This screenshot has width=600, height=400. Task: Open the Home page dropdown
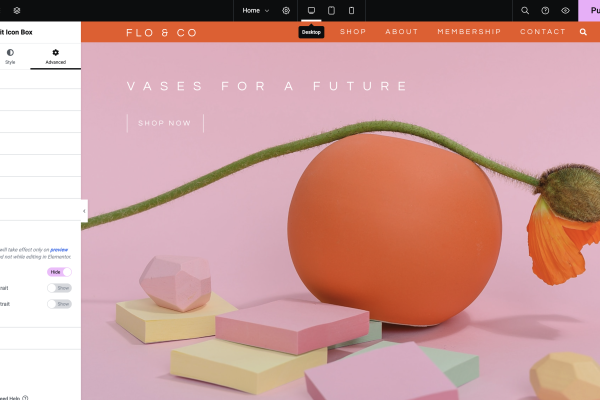256,11
